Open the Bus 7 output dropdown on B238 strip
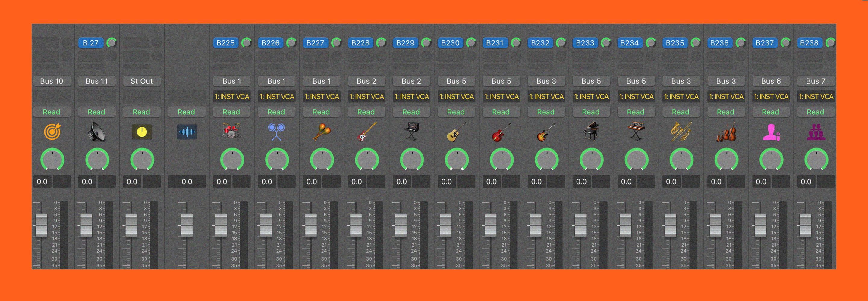Image resolution: width=868 pixels, height=301 pixels. click(x=816, y=81)
